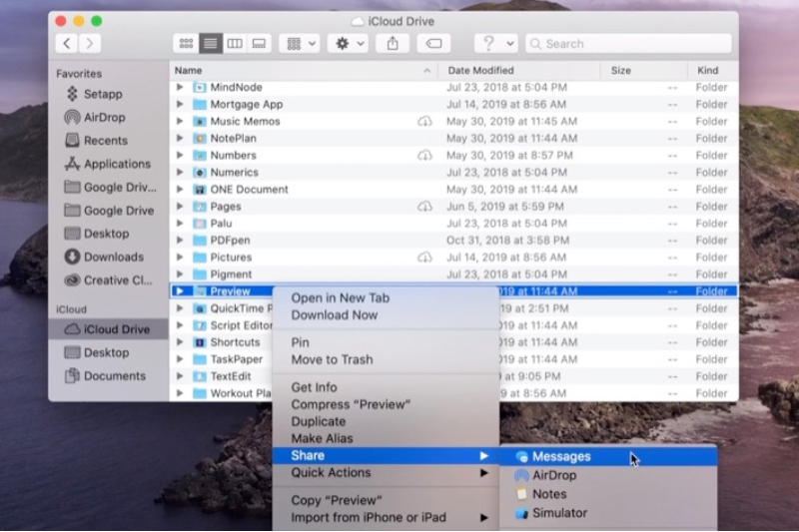Expand the Pages folder
799x532 pixels.
(180, 207)
